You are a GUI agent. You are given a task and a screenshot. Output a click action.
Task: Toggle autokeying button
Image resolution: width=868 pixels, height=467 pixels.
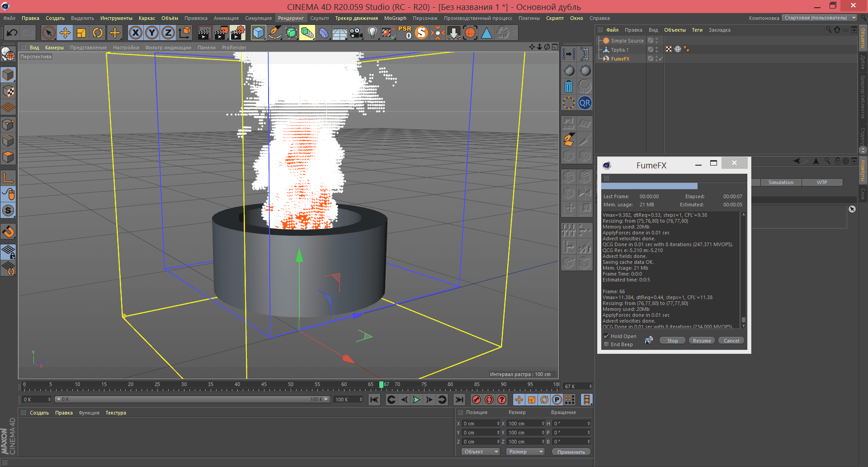tap(489, 400)
